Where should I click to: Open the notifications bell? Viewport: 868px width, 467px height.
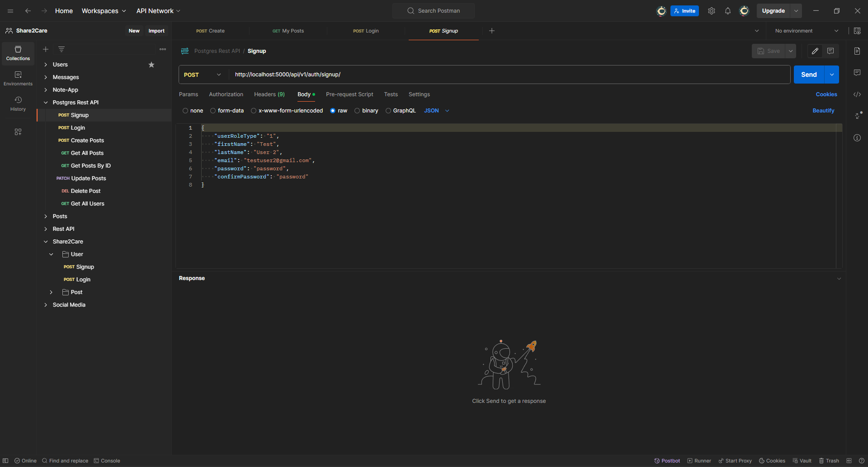[728, 11]
